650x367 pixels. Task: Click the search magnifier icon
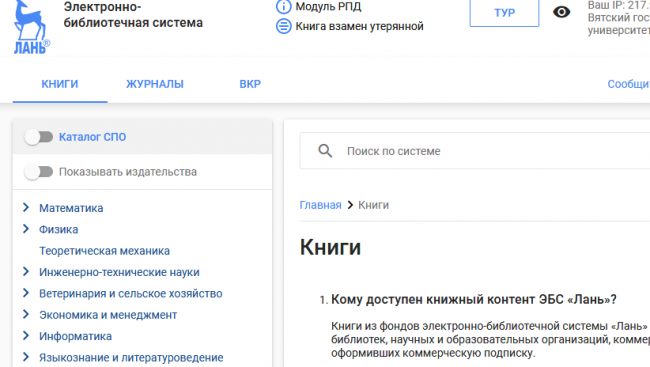tap(325, 151)
